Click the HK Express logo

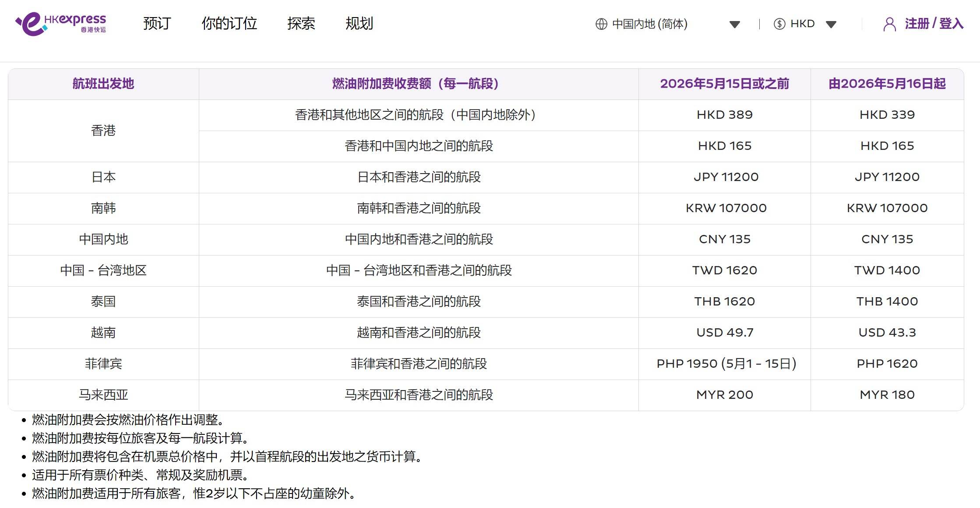61,24
